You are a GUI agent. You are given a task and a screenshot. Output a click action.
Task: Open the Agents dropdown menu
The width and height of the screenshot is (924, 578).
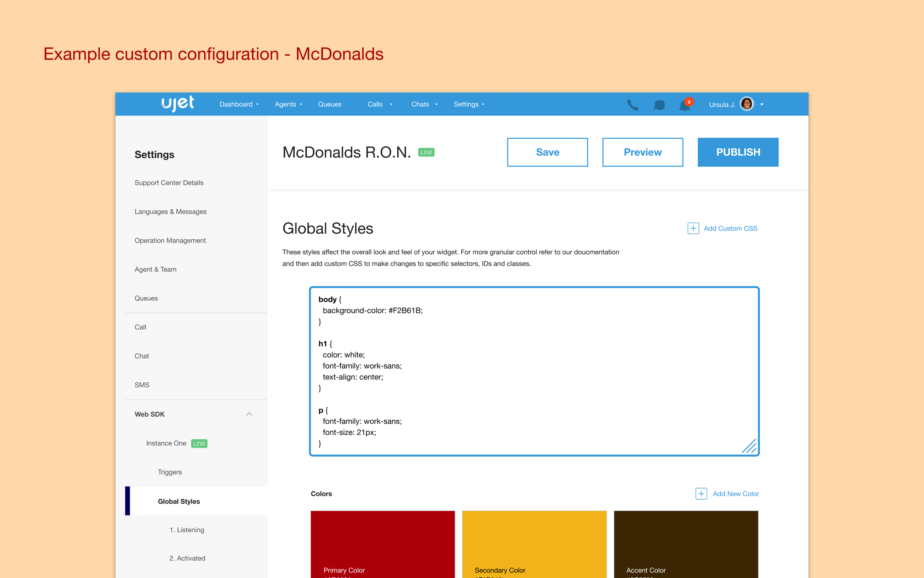288,104
